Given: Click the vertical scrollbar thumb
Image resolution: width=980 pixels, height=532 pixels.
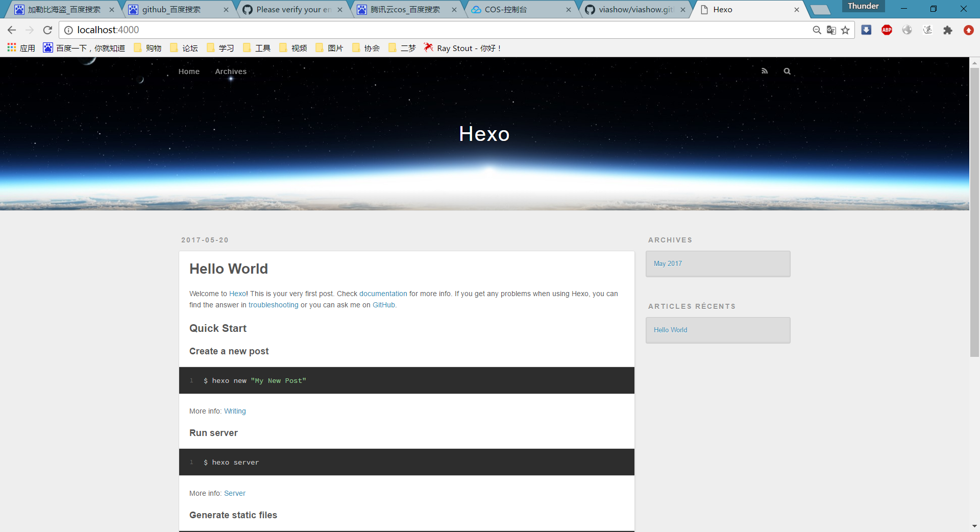Looking at the screenshot, I should click(974, 212).
